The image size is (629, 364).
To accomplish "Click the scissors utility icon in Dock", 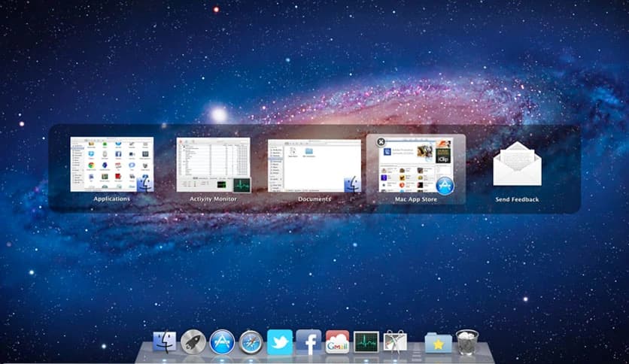I will click(395, 342).
